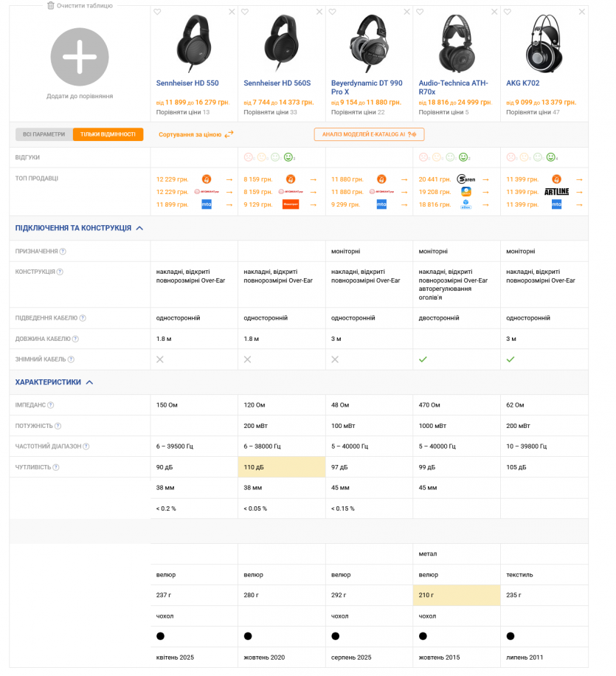This screenshot has height=676, width=616.
Task: Toggle the heart on Beyerdynamic DT 990 Pro X
Action: [333, 12]
